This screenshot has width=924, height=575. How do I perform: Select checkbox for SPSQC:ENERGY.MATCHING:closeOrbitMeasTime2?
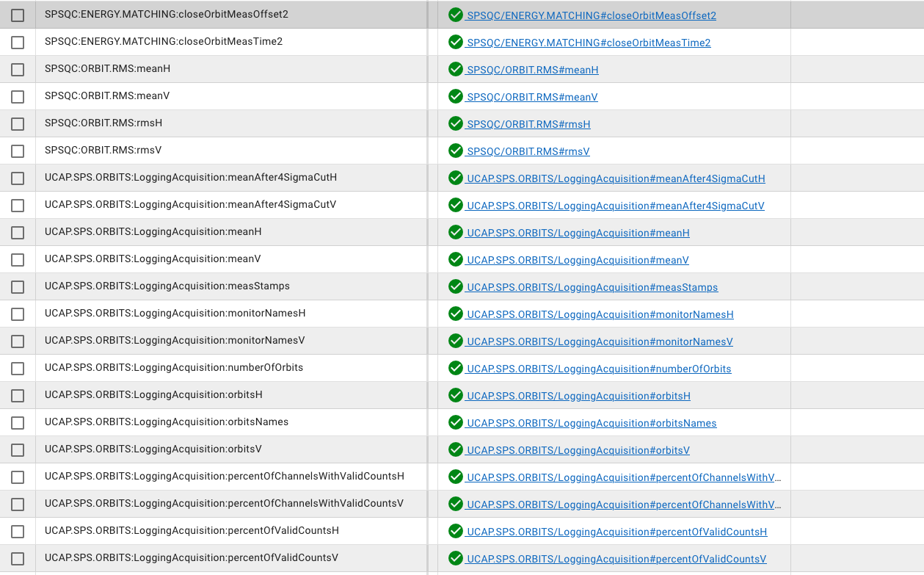[18, 43]
